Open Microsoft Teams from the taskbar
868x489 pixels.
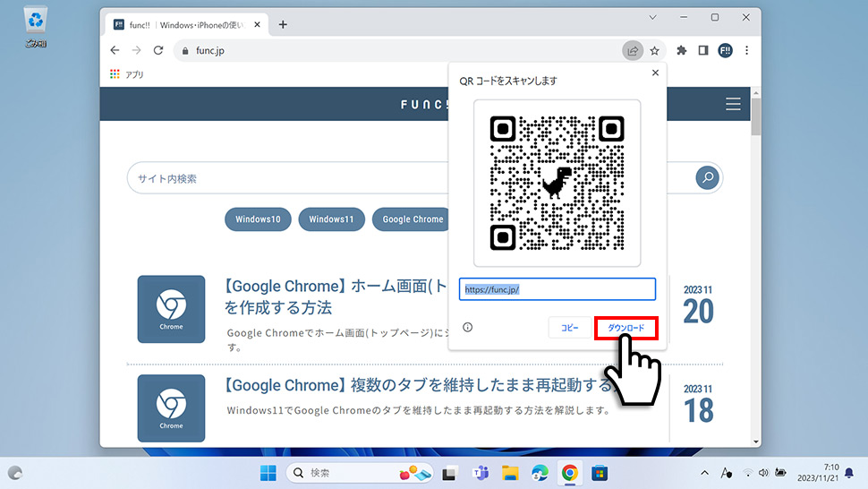[x=480, y=473]
